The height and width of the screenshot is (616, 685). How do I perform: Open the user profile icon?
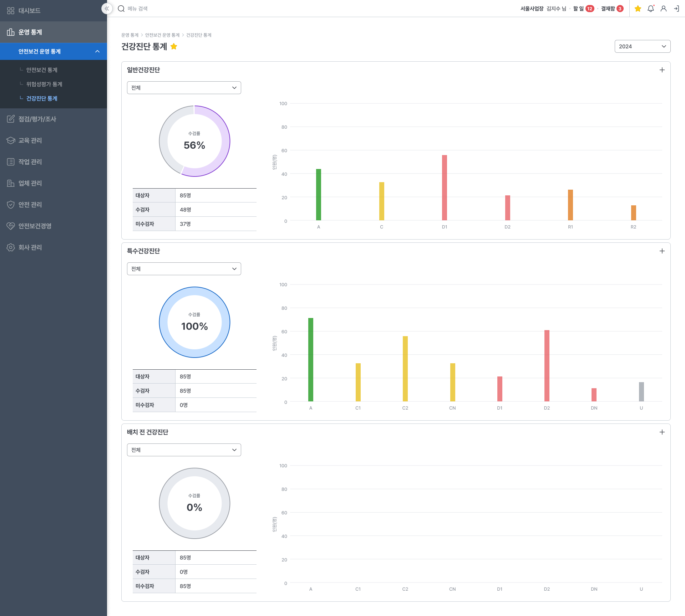(664, 9)
